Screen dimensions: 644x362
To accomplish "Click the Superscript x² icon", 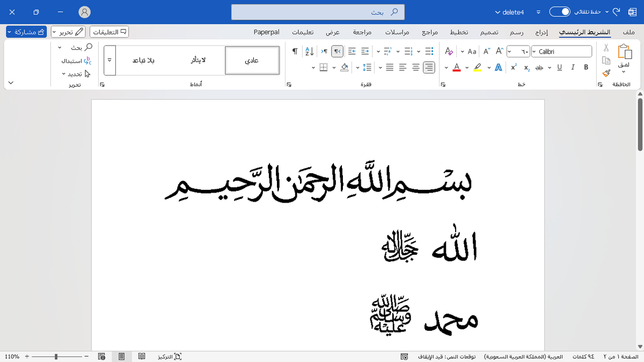I will [x=514, y=67].
